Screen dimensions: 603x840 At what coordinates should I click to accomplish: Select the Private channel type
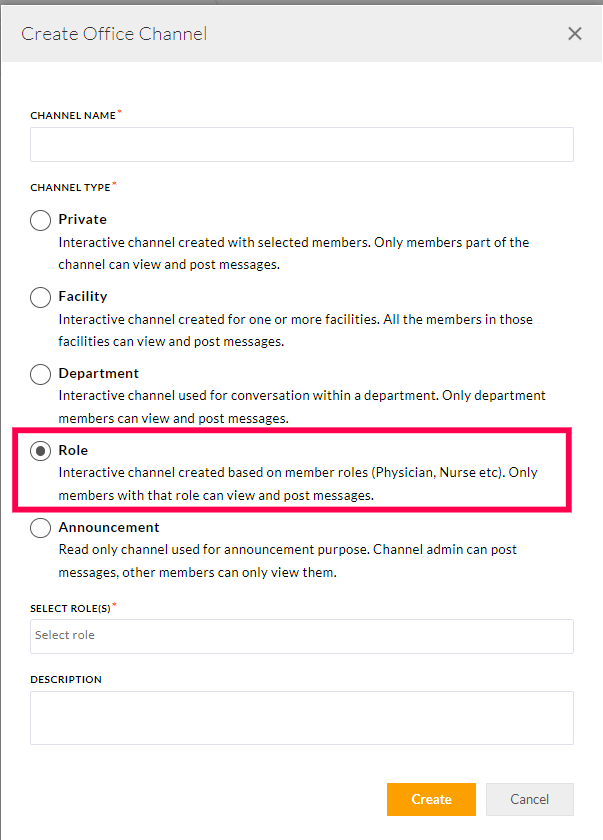(x=40, y=220)
